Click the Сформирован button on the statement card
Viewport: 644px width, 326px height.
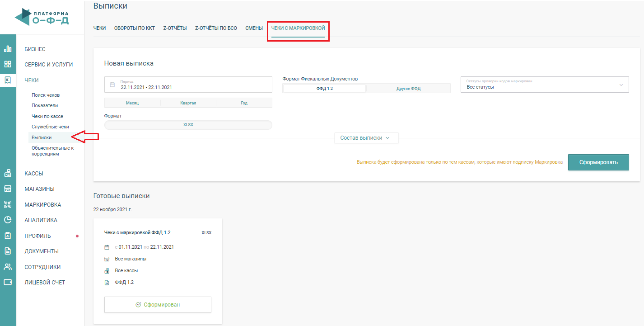(158, 305)
